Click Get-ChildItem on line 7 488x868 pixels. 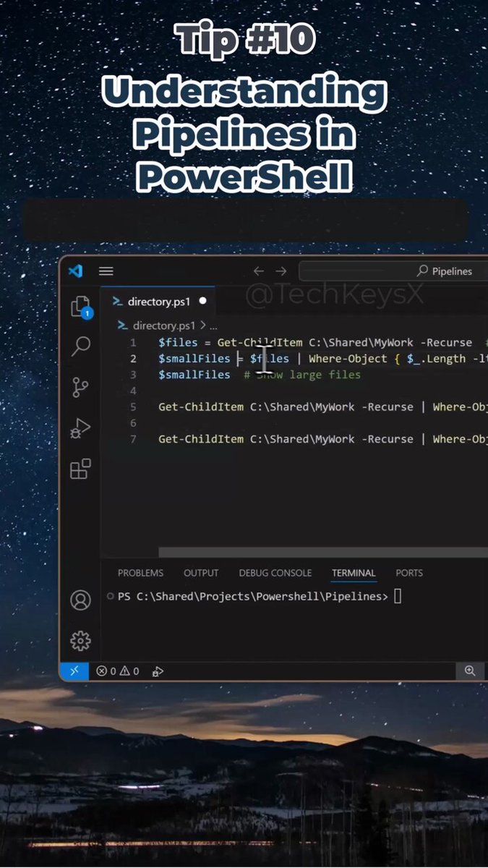click(x=201, y=438)
